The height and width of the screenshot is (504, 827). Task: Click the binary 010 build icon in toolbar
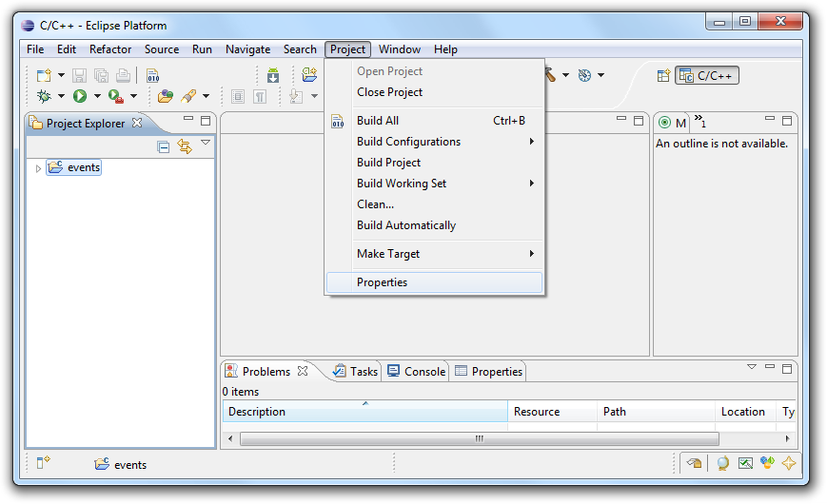pyautogui.click(x=153, y=75)
